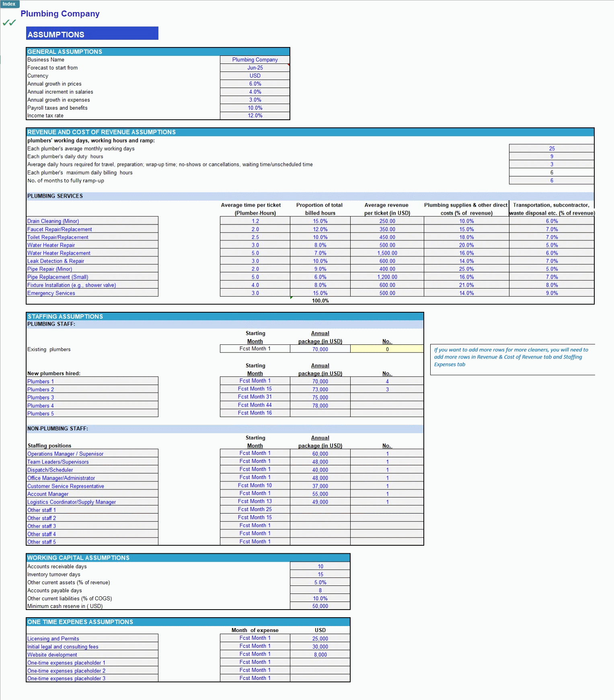Select One-time expenses placeholder 2
Image resolution: width=614 pixels, height=700 pixels.
(x=92, y=671)
